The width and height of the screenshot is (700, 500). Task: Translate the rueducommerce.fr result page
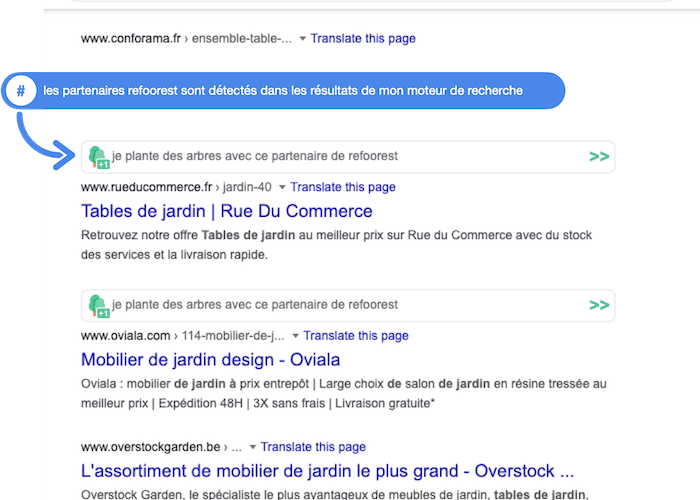click(x=343, y=187)
